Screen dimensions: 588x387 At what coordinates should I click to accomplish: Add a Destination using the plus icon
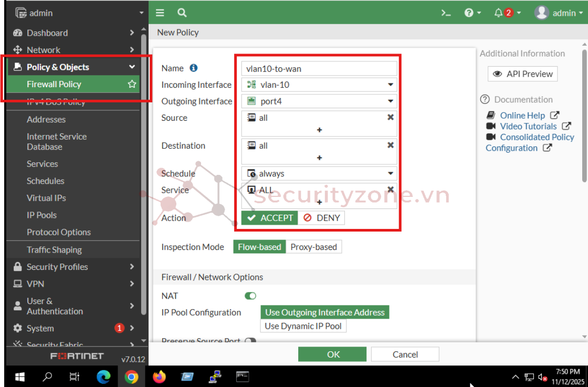319,158
